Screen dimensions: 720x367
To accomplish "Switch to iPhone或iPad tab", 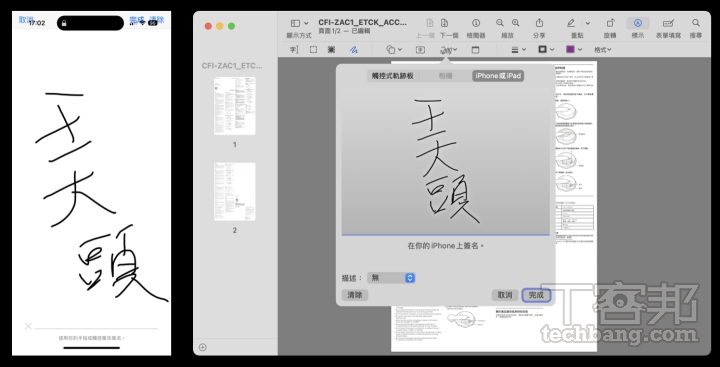I will [498, 76].
